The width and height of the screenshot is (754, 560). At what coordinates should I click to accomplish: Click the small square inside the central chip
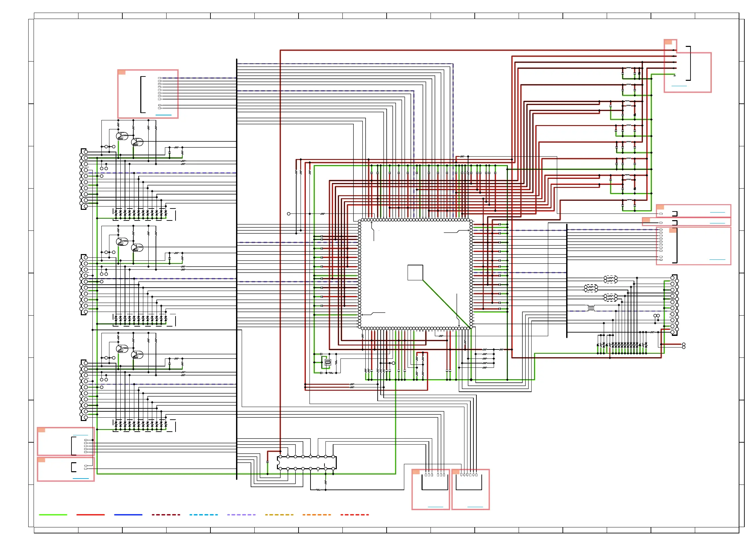pyautogui.click(x=415, y=273)
